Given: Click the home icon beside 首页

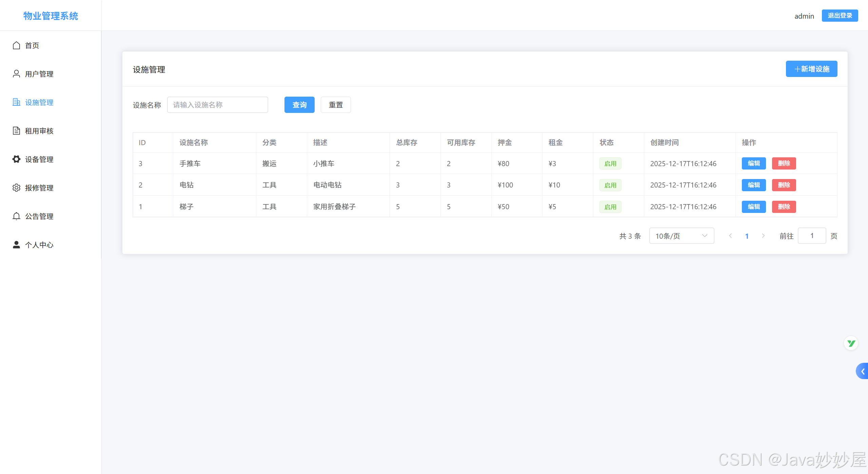Looking at the screenshot, I should [x=16, y=45].
